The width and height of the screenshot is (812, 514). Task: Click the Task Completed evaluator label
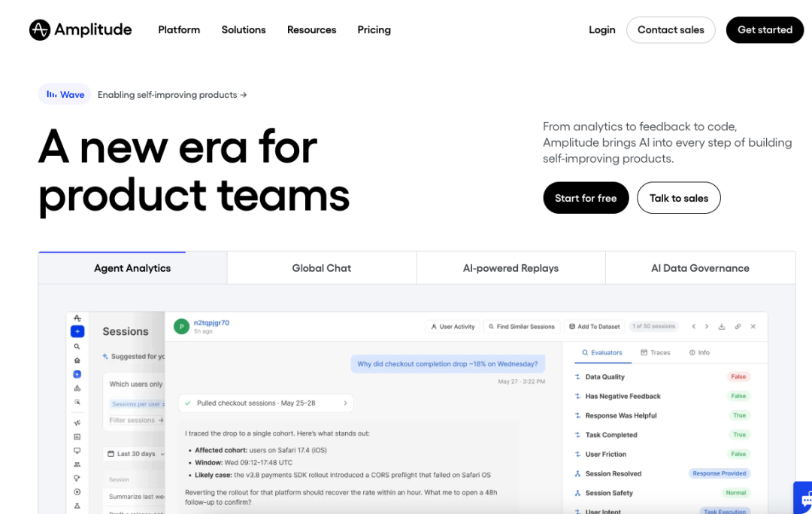[x=611, y=435]
